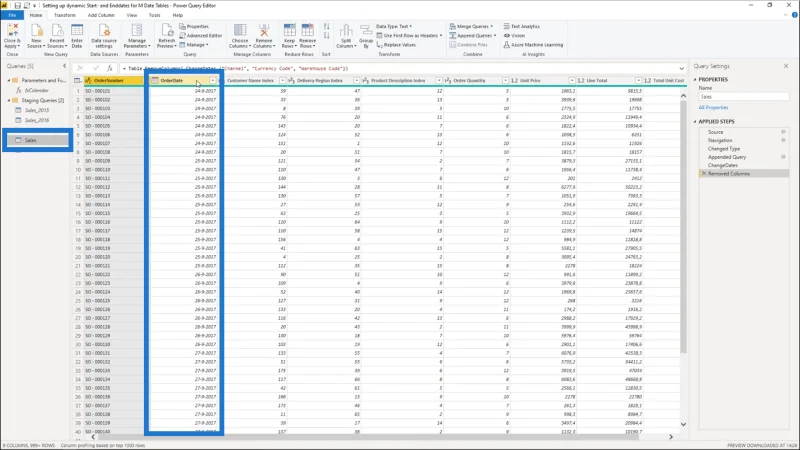Switch to the View tab
The image size is (800, 450).
click(132, 15)
